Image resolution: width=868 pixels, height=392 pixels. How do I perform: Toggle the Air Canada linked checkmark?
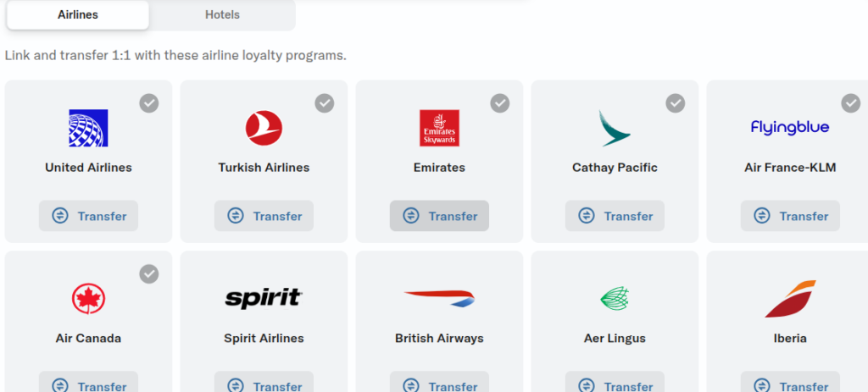(x=149, y=273)
